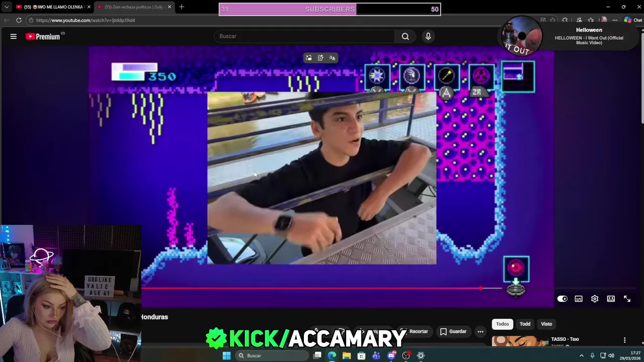Open Copilot Chat button
Viewport: 644px width, 362px height.
tap(633, 20)
